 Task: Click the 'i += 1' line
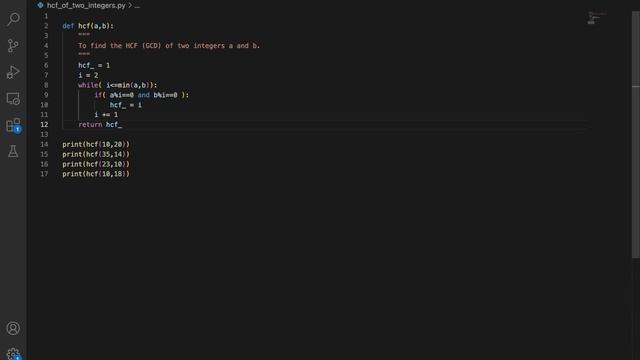(x=106, y=115)
